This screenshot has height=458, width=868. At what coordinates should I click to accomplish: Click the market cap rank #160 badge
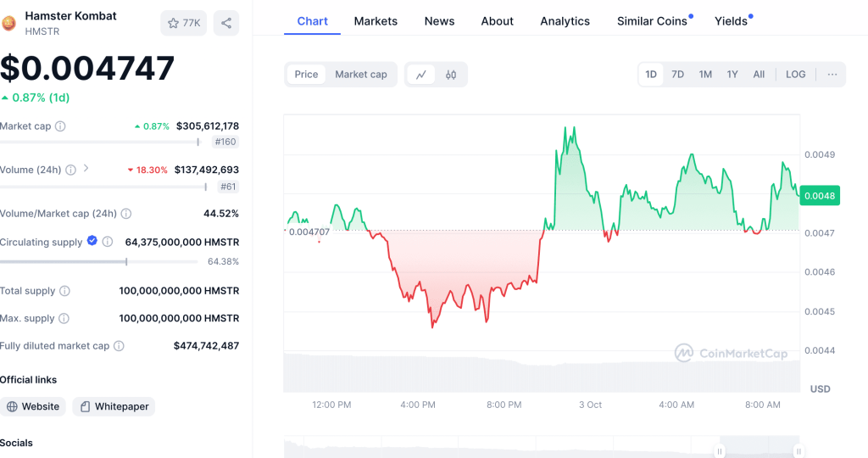pyautogui.click(x=225, y=142)
